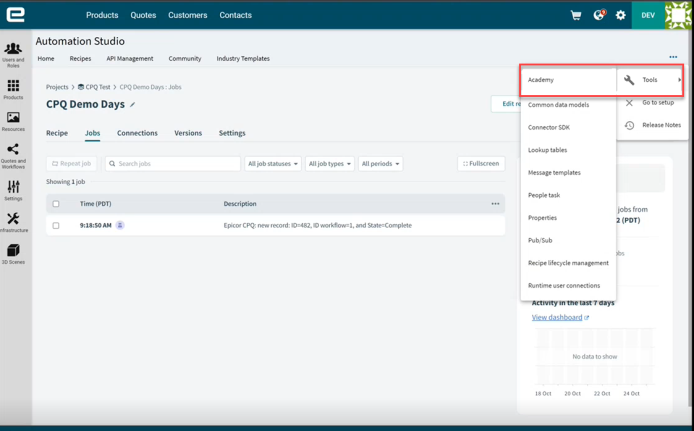694x431 pixels.
Task: Select the Jobs tab
Action: click(93, 133)
